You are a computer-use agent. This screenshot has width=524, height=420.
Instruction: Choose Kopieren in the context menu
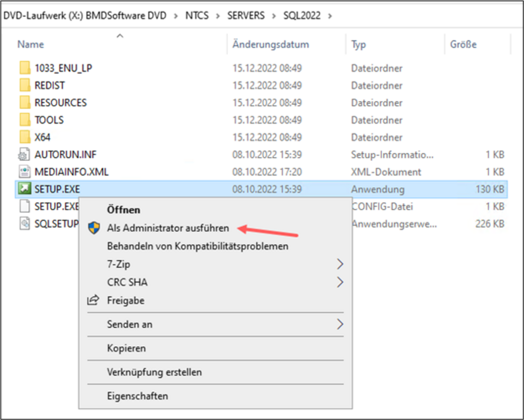pos(126,348)
